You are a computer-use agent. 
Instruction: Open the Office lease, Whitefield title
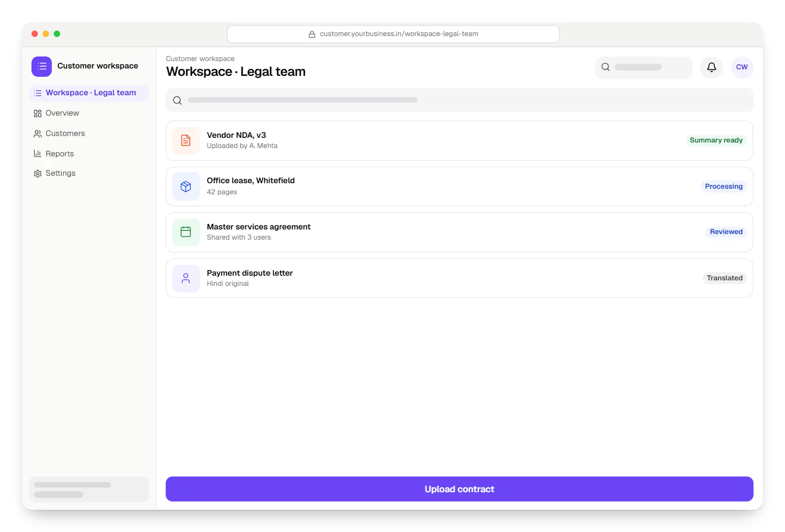pyautogui.click(x=250, y=180)
